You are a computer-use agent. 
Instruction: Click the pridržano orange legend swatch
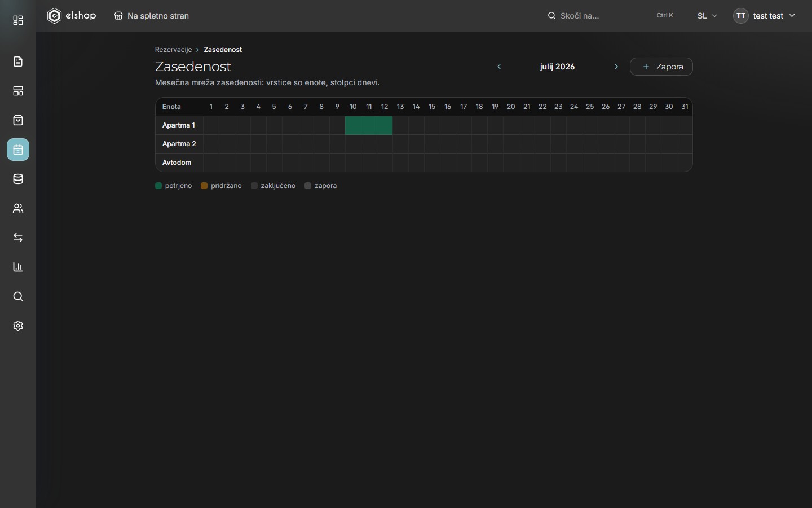pyautogui.click(x=204, y=186)
